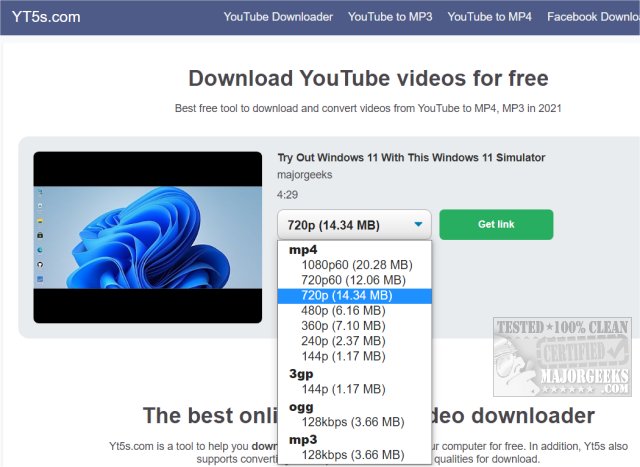Open the Facebook Downloader nav item

(593, 17)
